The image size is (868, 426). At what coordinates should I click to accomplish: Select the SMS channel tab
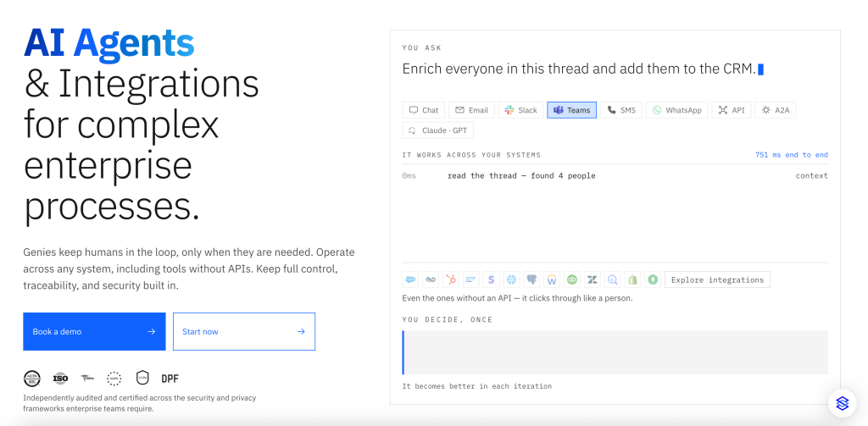[621, 110]
